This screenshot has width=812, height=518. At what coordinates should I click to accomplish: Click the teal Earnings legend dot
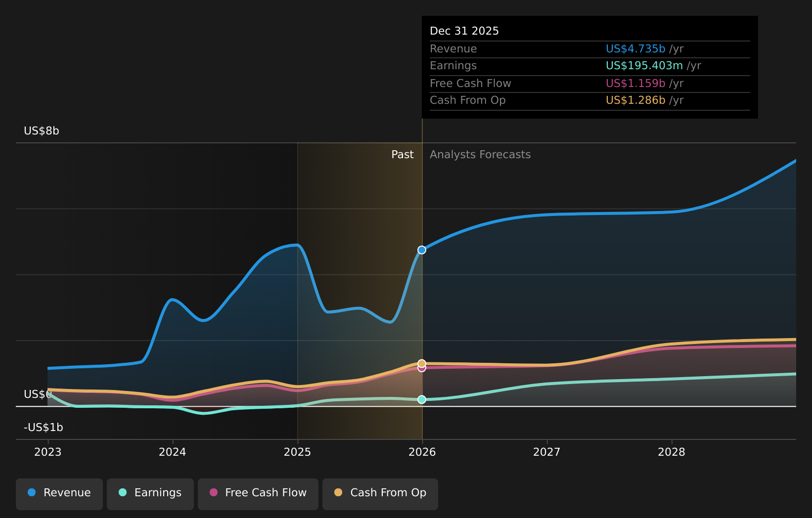[x=123, y=493]
